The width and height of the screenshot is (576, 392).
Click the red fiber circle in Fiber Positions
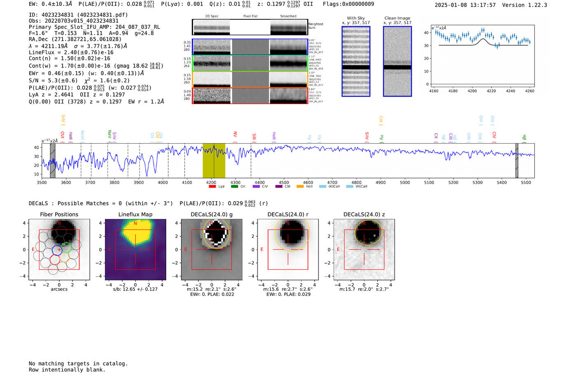pyautogui.click(x=55, y=260)
